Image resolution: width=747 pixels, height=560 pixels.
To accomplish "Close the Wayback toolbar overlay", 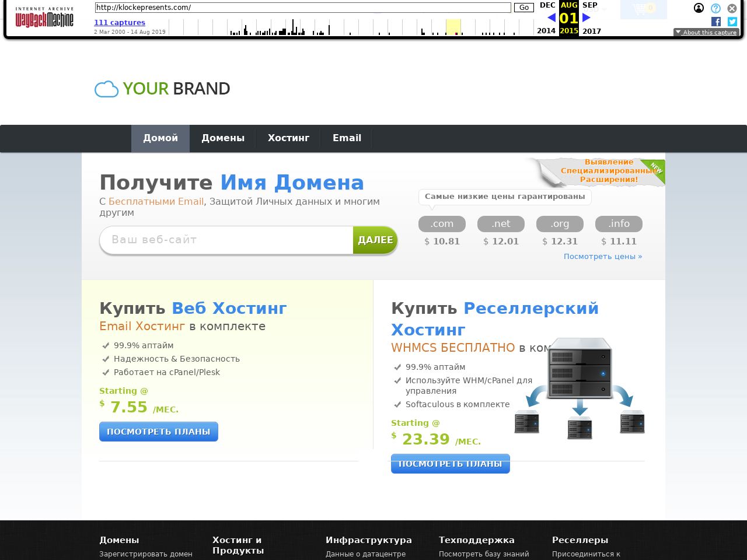I will (732, 8).
